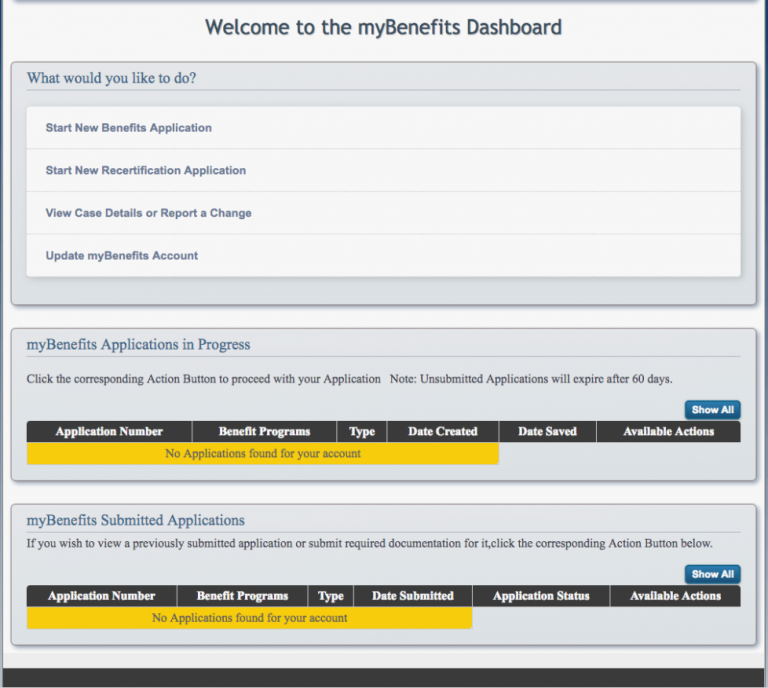The image size is (768, 688).
Task: Click Benefit Programs header in Applications in Progress table
Action: 264,432
